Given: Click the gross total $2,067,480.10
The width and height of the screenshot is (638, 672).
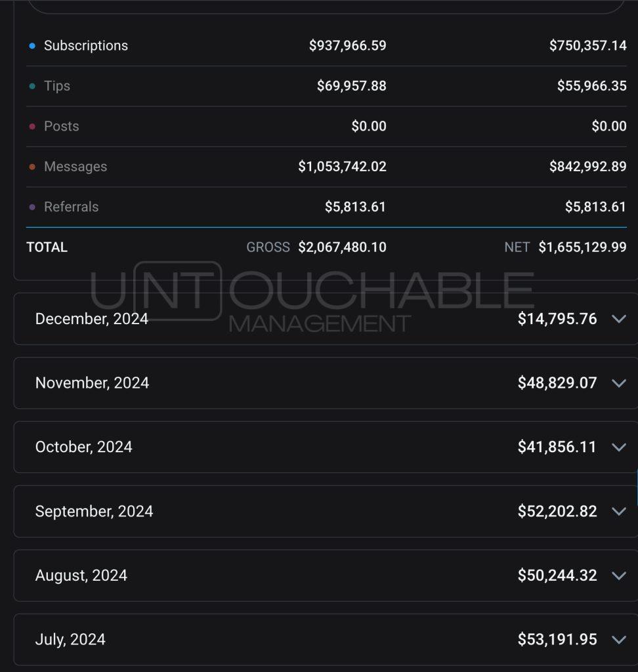Looking at the screenshot, I should [x=342, y=247].
